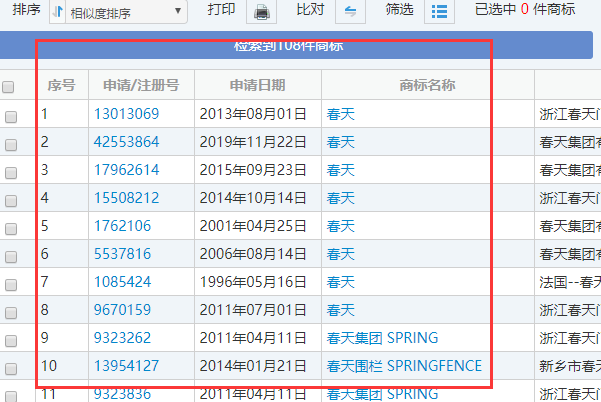This screenshot has height=402, width=601.
Task: Click date cell 2015年09月23日
Action: (x=253, y=170)
